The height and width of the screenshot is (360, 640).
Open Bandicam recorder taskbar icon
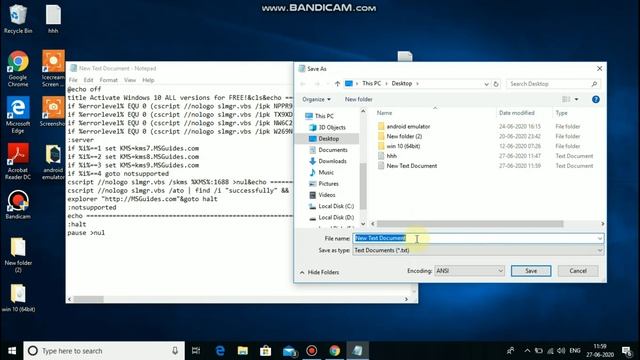pos(311,351)
